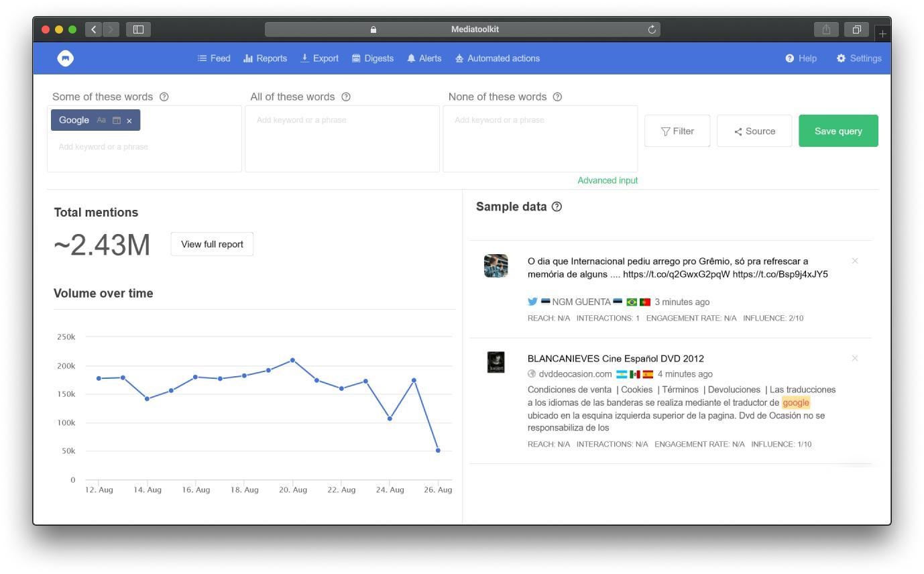This screenshot has width=924, height=574.
Task: Remove the Google keyword tag
Action: (x=129, y=121)
